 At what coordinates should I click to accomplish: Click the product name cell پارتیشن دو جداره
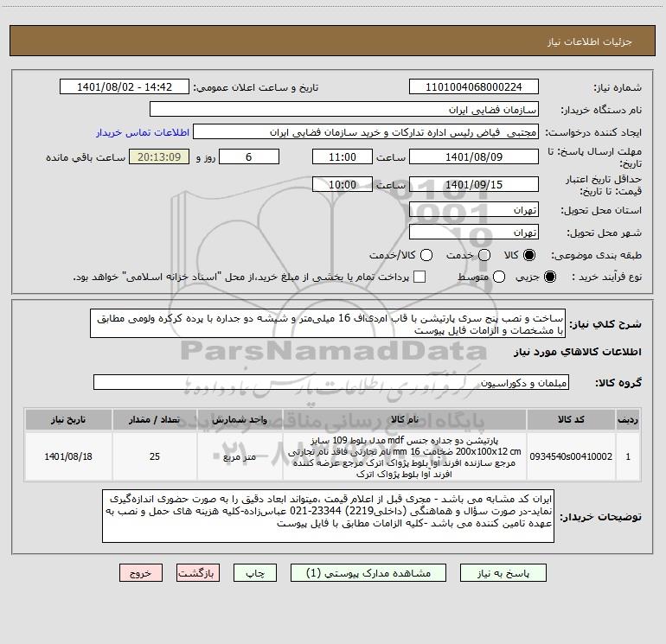point(405,456)
